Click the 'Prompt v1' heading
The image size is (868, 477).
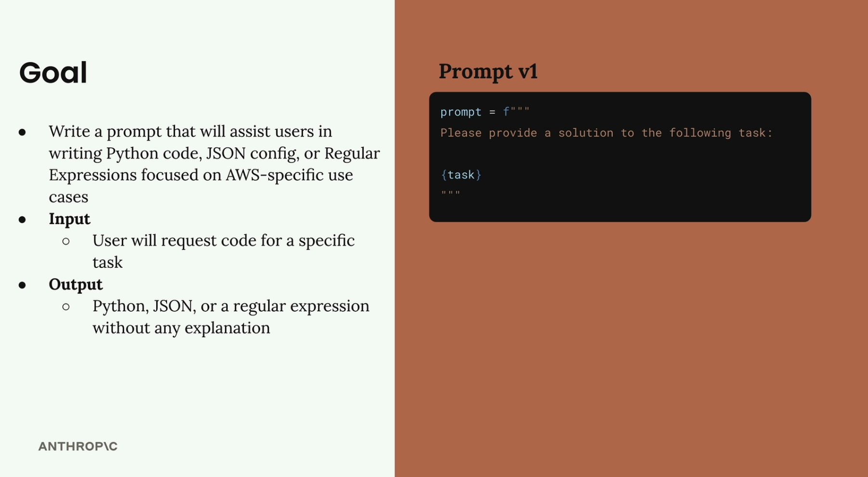tap(487, 71)
